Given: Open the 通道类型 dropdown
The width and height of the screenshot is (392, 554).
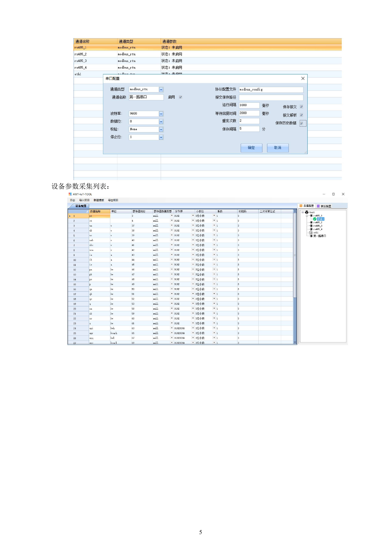Looking at the screenshot, I should click(161, 90).
